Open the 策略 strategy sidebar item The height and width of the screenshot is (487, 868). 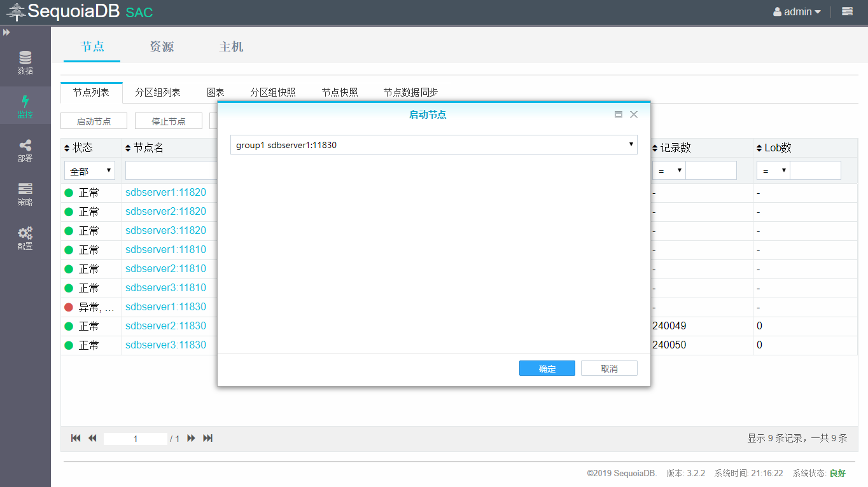tap(25, 195)
